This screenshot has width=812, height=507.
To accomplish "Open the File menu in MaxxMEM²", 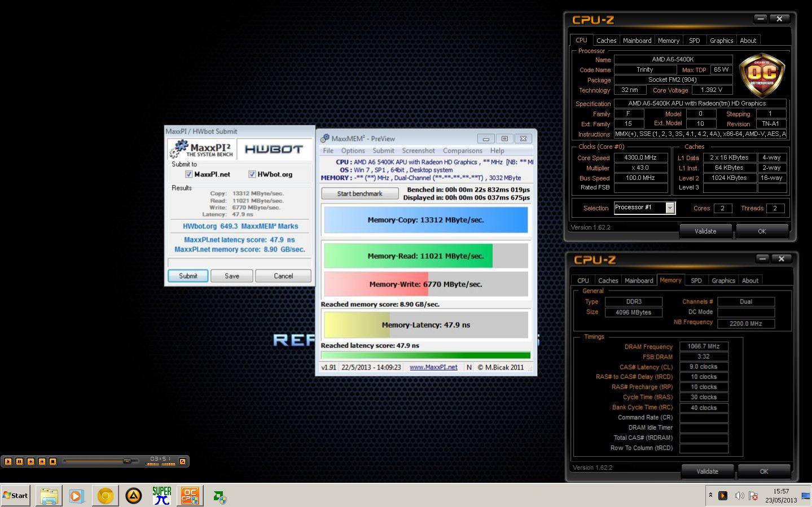I will tap(328, 151).
